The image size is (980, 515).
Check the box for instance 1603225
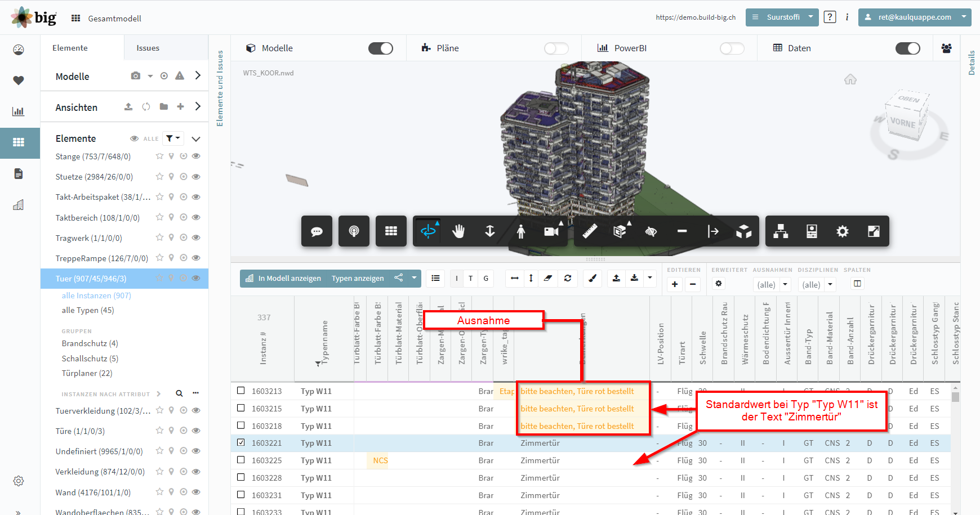tap(241, 460)
